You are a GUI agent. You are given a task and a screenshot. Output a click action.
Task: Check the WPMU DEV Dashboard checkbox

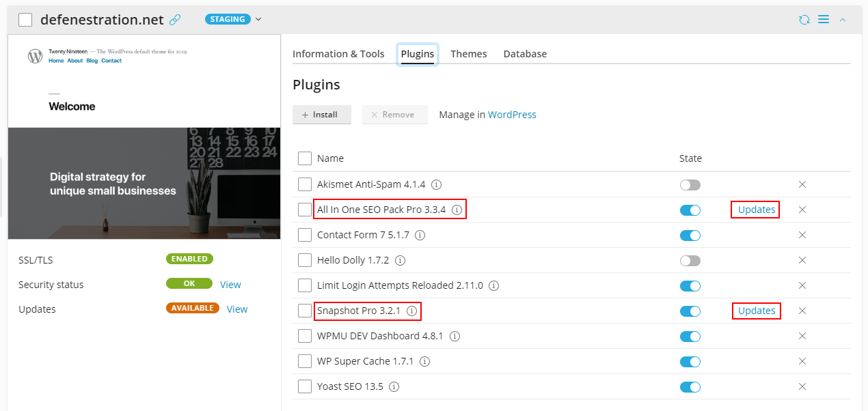coord(305,336)
